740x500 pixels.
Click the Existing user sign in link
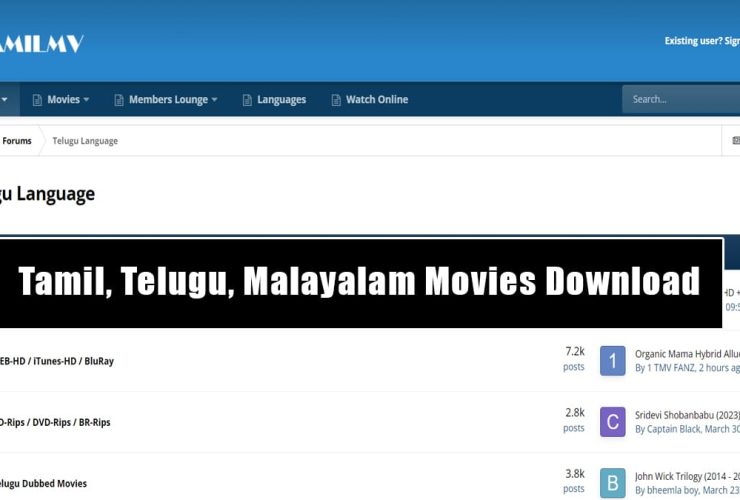(702, 41)
